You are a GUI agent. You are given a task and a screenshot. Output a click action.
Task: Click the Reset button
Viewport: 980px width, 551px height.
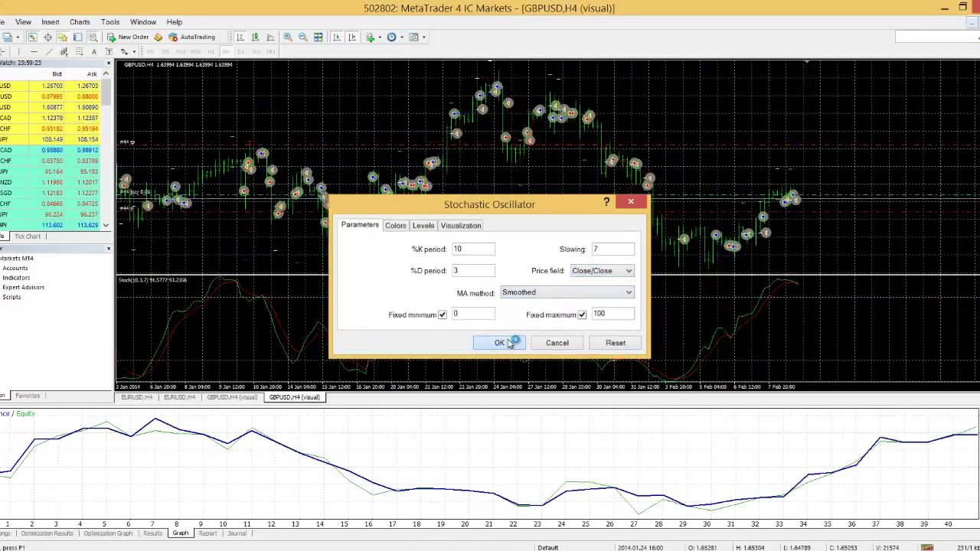click(616, 343)
